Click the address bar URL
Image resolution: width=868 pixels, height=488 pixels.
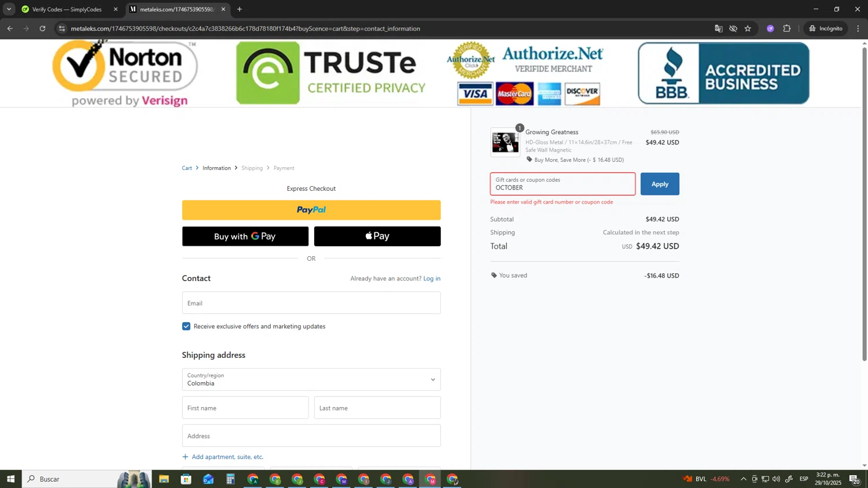click(245, 28)
